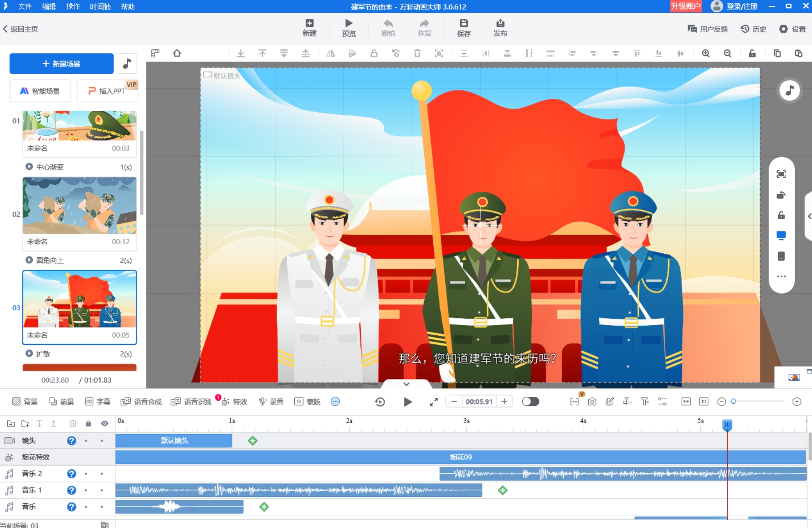The width and height of the screenshot is (812, 528).
Task: Click the more options dots in right panel
Action: (x=781, y=276)
